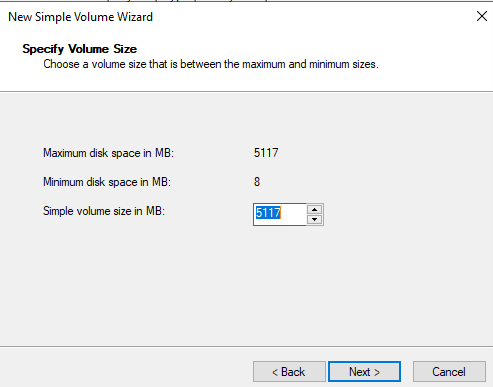This screenshot has width=493, height=387.
Task: Click the word 'Wizard' in the window title
Action: click(135, 17)
